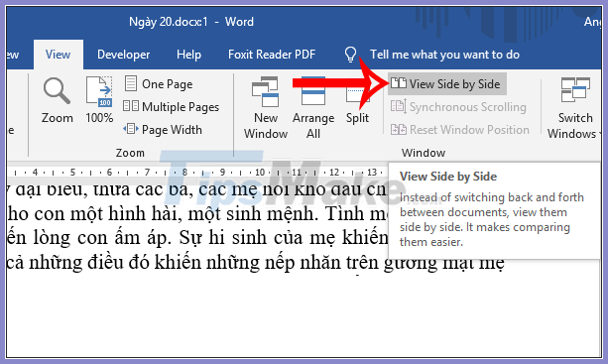This screenshot has height=364, width=608.
Task: Fit document to Page Width
Action: pos(163,130)
